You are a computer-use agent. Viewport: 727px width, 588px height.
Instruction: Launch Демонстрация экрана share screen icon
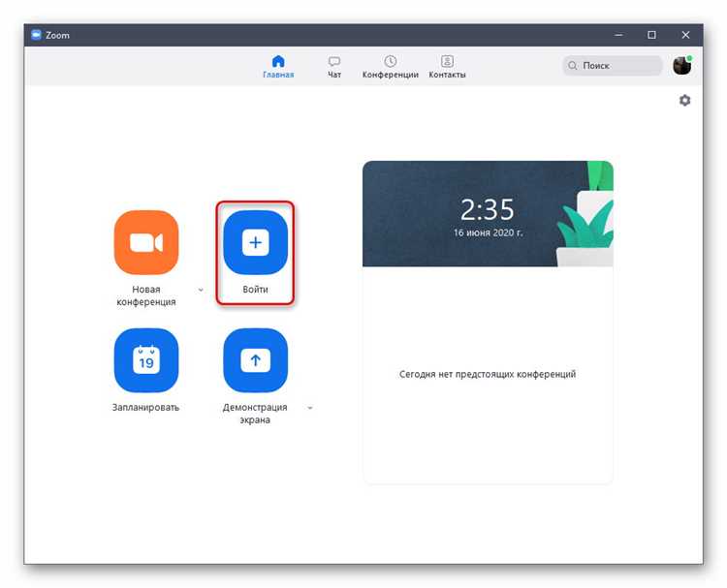(256, 360)
